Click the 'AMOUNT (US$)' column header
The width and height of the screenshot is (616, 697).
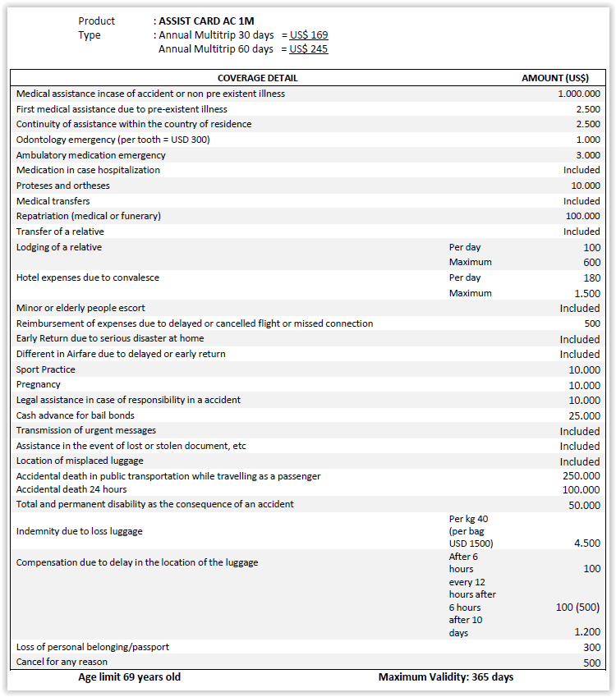click(x=555, y=78)
